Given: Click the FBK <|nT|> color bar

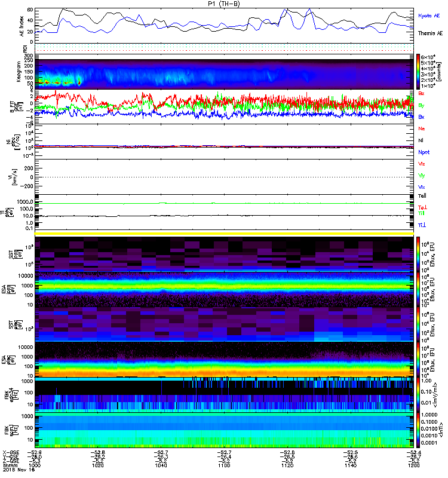Looking at the screenshot, I should click(418, 430).
